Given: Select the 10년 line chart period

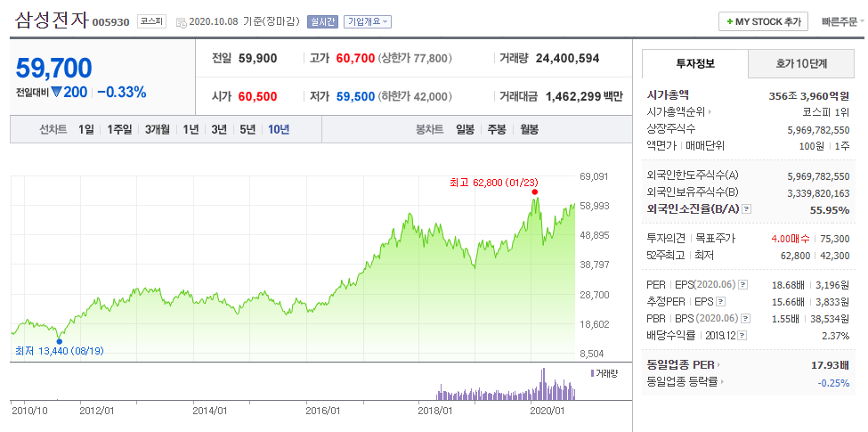Looking at the screenshot, I should point(279,130).
